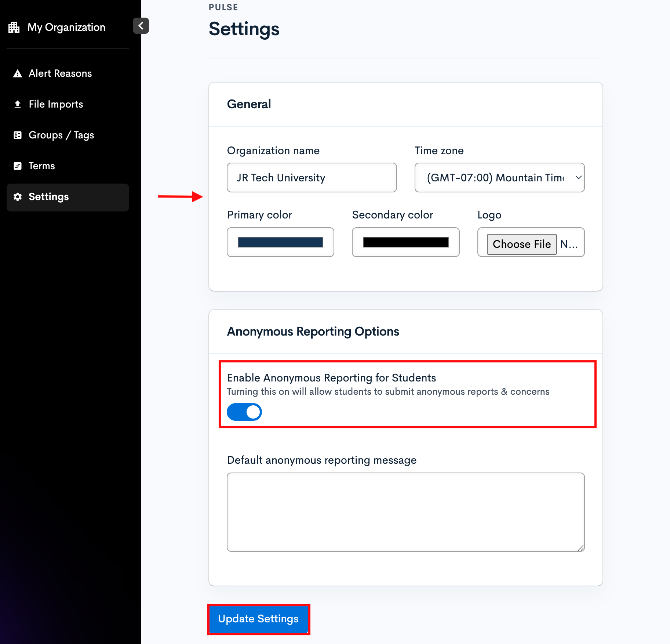Click the "Default anonymous reporting message" label
670x644 pixels.
[322, 460]
